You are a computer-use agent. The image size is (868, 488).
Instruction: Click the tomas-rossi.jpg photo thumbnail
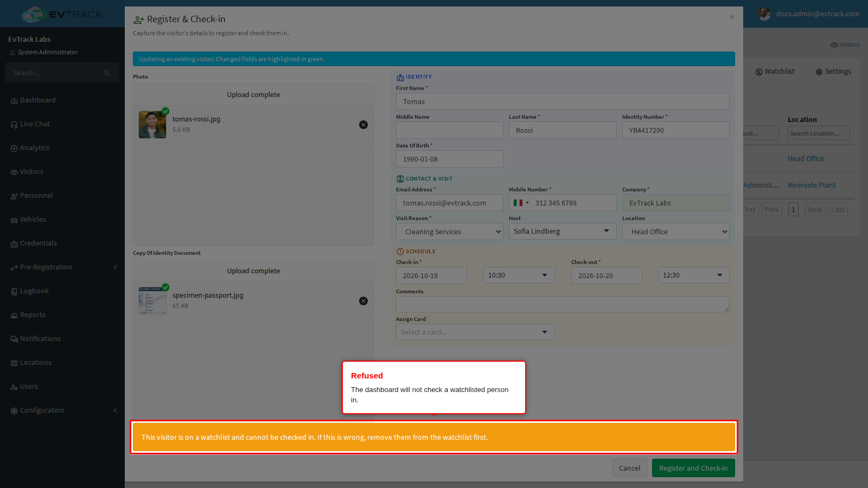[x=152, y=125]
